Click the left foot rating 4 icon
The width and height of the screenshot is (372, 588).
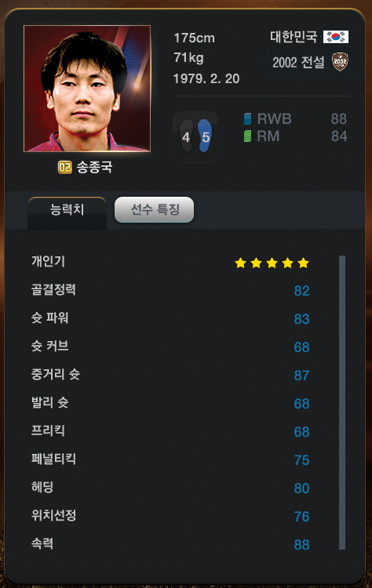click(x=187, y=136)
